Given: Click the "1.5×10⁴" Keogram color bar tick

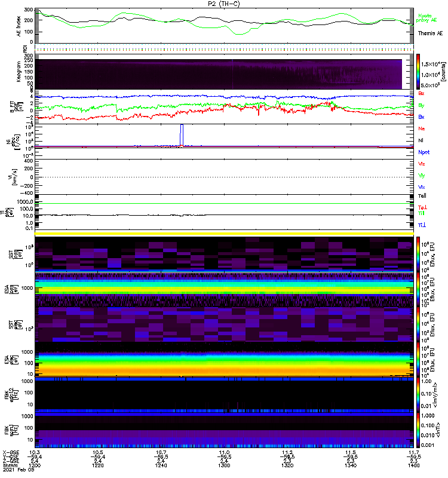Looking at the screenshot, I should tap(429, 65).
